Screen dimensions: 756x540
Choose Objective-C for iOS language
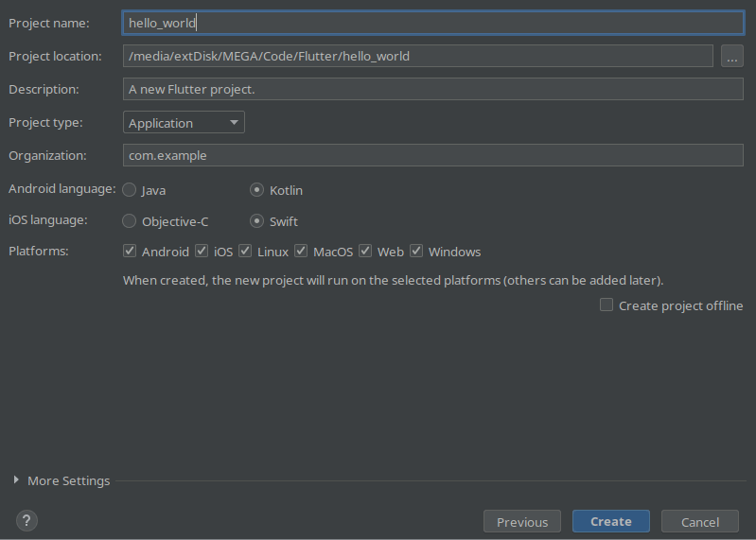point(130,221)
